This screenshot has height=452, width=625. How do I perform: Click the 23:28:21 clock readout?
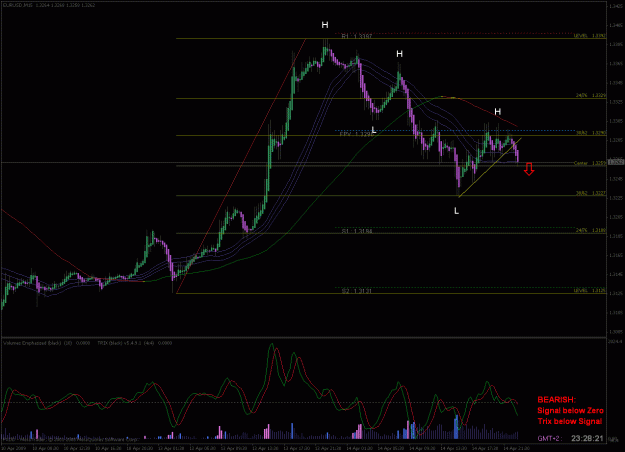point(587,438)
